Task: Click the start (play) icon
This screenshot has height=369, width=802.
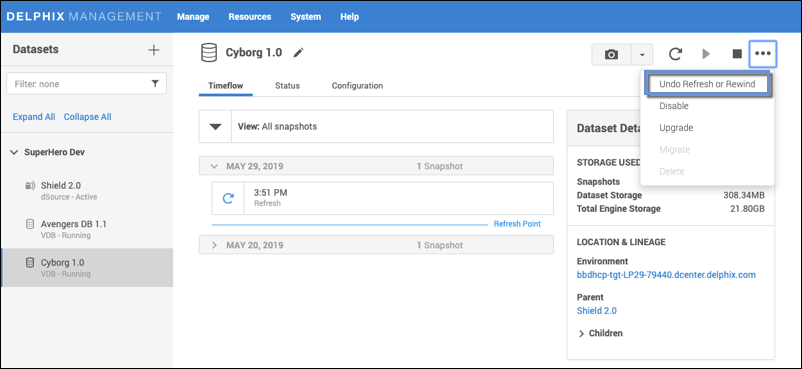Action: click(x=706, y=54)
